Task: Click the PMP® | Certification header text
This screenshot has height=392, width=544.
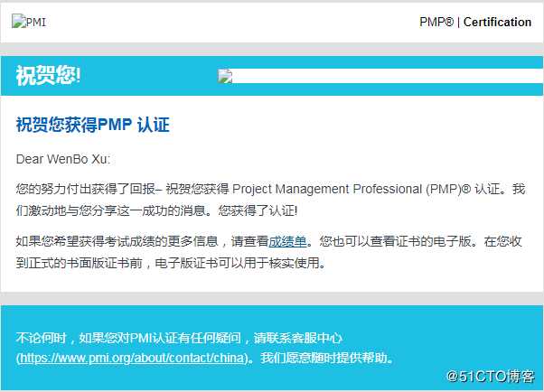Action: pyautogui.click(x=475, y=22)
